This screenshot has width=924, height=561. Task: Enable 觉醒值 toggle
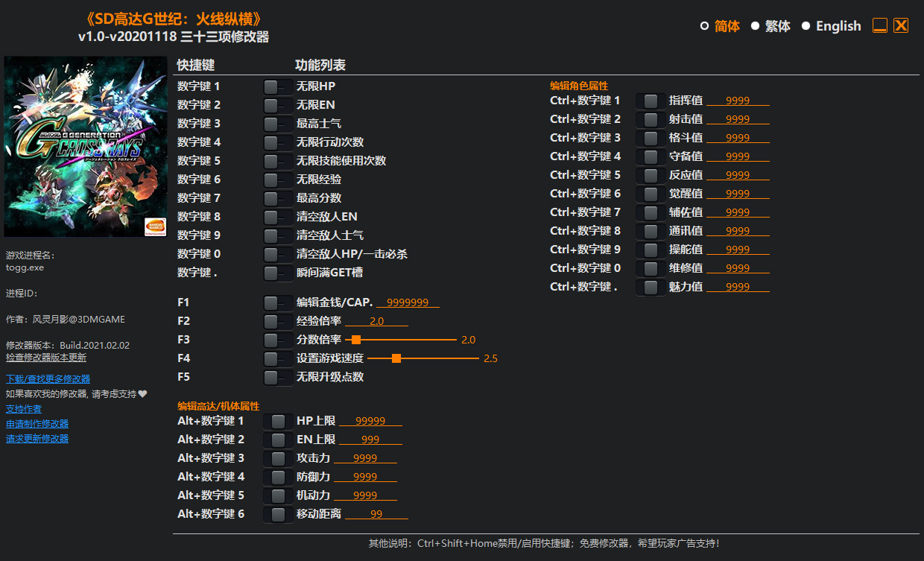[x=651, y=194]
